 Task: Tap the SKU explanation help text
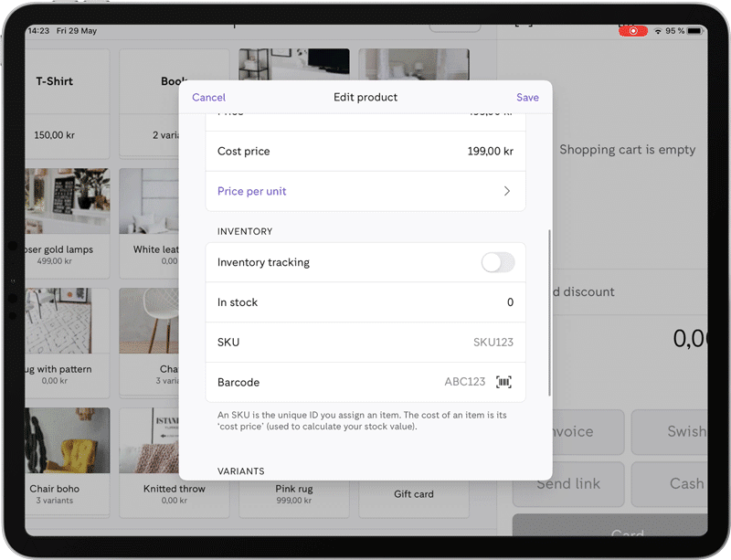point(362,420)
